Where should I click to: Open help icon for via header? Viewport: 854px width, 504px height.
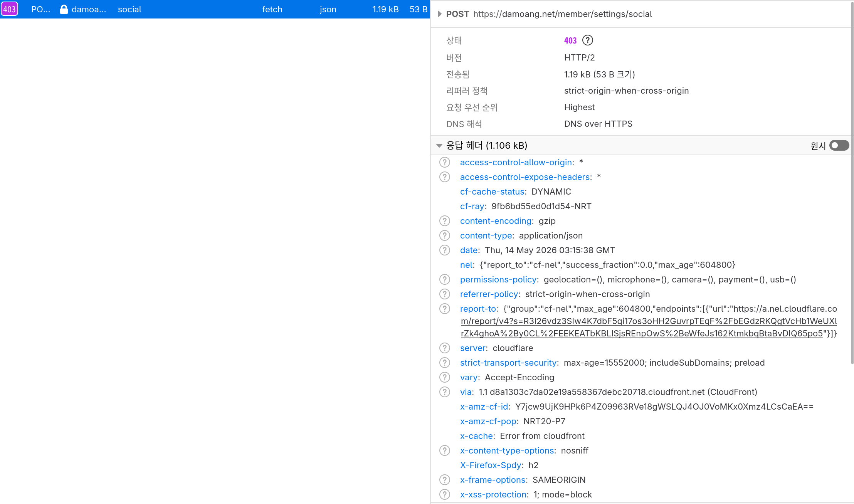[x=445, y=392]
